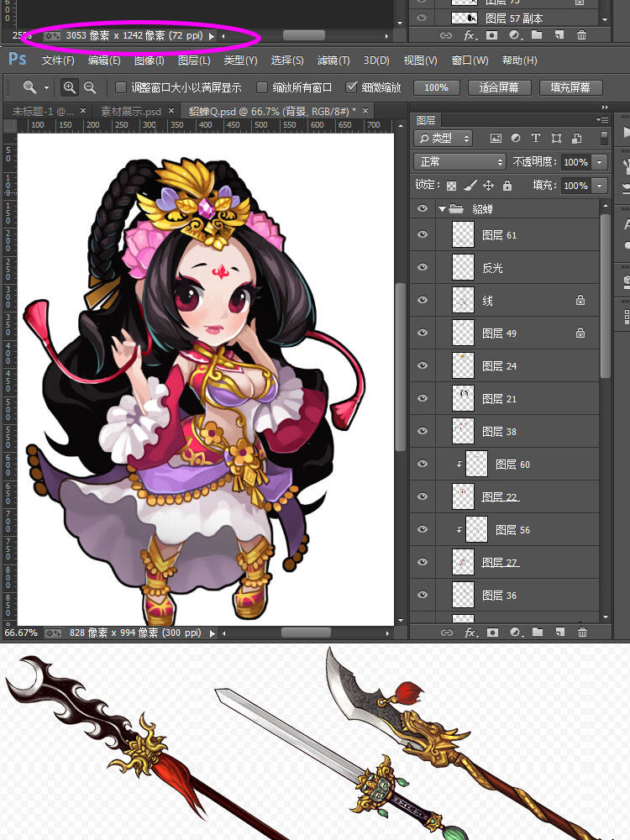Filter layers by adjustment layer icon
Image resolution: width=630 pixels, height=840 pixels.
tap(516, 139)
